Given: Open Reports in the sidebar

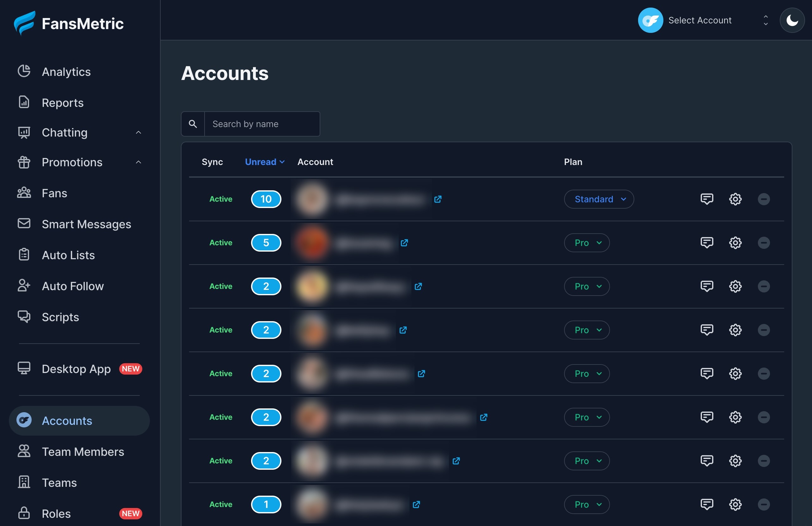Looking at the screenshot, I should 62,103.
